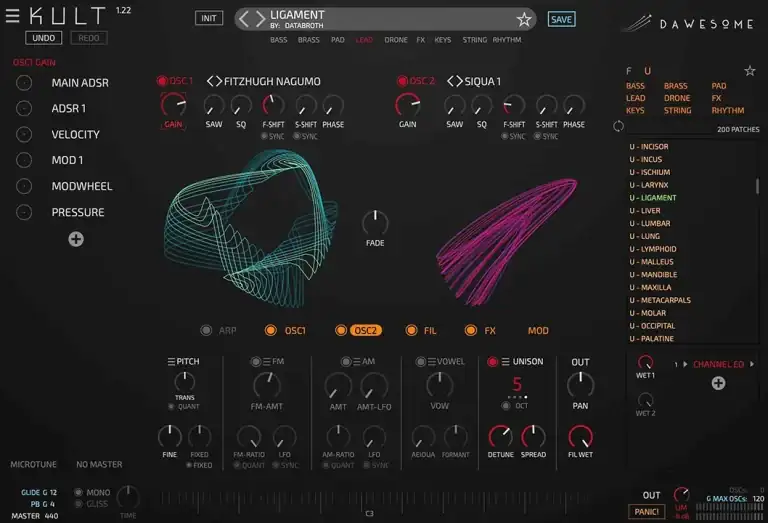Show user patches with U filter
The height and width of the screenshot is (523, 768).
[x=647, y=71]
